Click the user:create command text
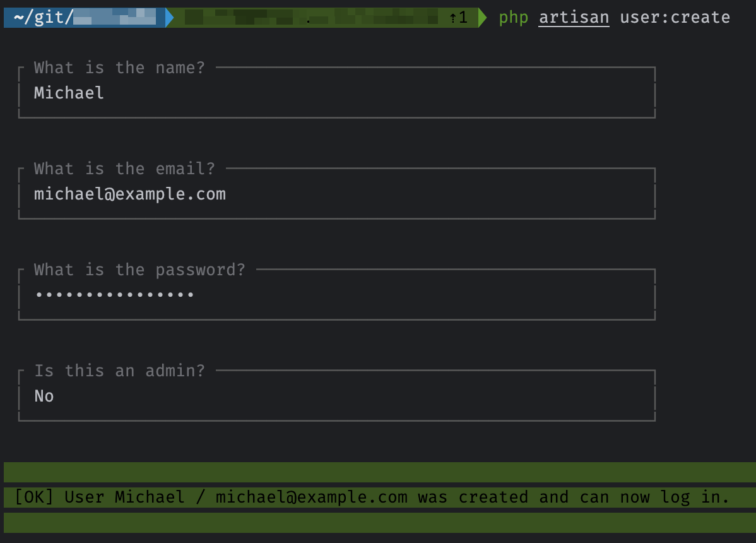 (x=675, y=17)
